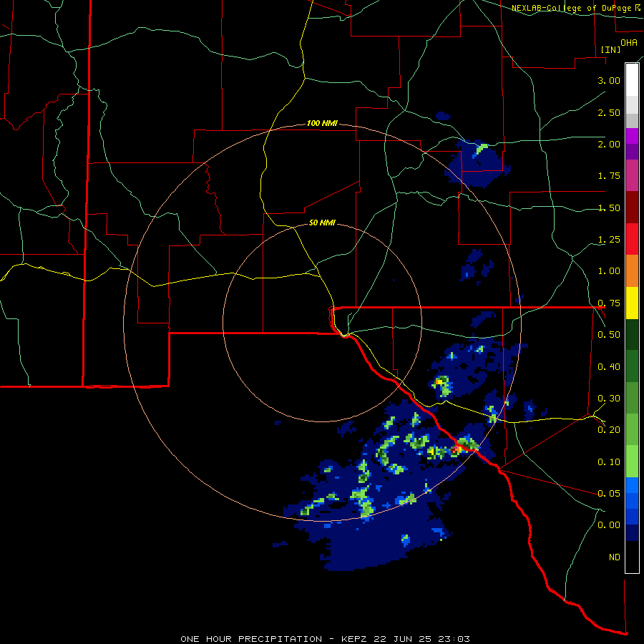Screen dimensions: 644x644
Task: Click the 0.75 legend value
Action: click(609, 303)
